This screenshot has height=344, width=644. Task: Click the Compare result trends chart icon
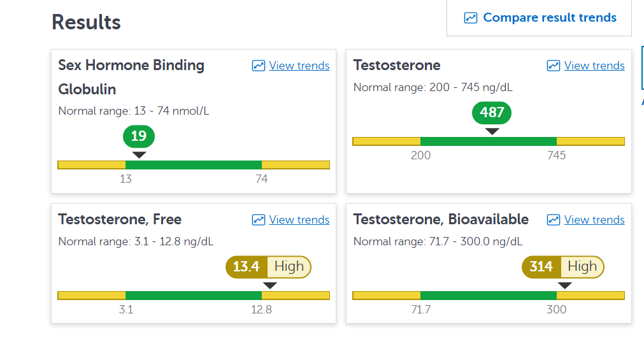pyautogui.click(x=470, y=18)
